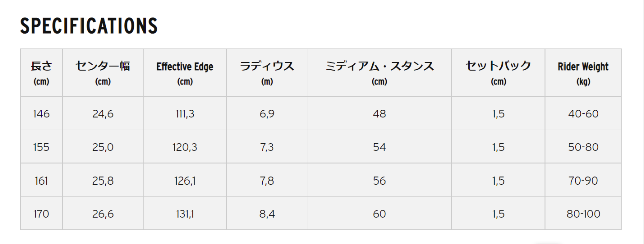Click the ラディウス column header
The width and height of the screenshot is (644, 244).
(267, 73)
